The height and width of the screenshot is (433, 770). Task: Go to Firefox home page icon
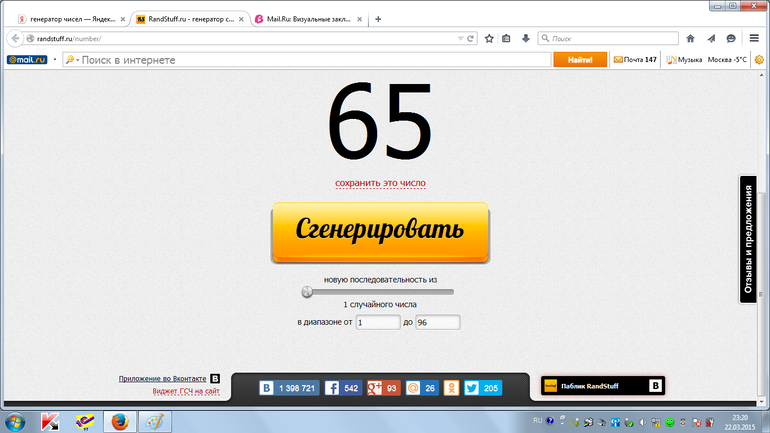point(691,38)
